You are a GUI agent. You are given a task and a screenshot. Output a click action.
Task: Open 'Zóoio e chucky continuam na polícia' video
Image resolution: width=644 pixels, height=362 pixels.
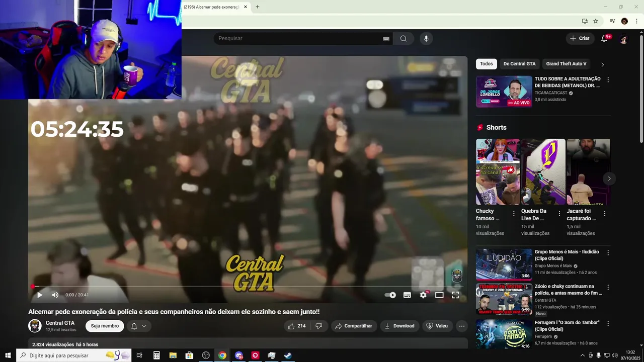pos(504,299)
